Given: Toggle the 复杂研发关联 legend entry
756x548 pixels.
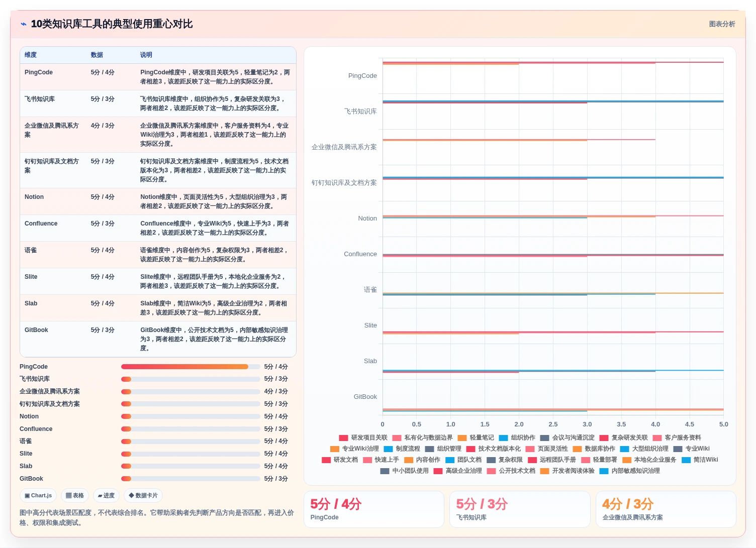Looking at the screenshot, I should (x=623, y=437).
